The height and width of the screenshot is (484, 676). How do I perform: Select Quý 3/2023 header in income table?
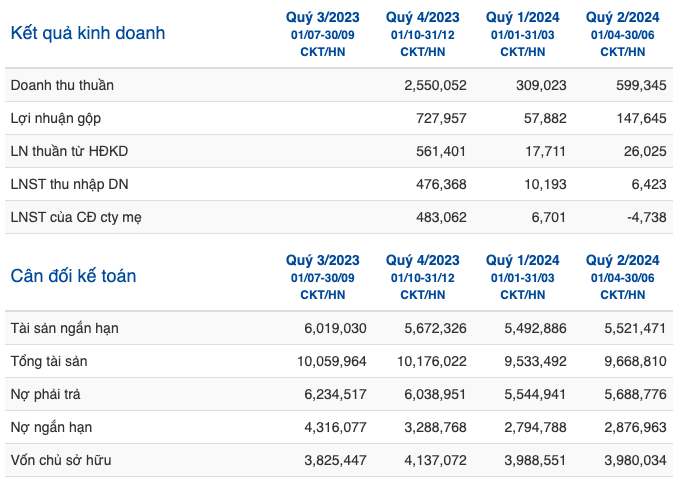pyautogui.click(x=322, y=17)
